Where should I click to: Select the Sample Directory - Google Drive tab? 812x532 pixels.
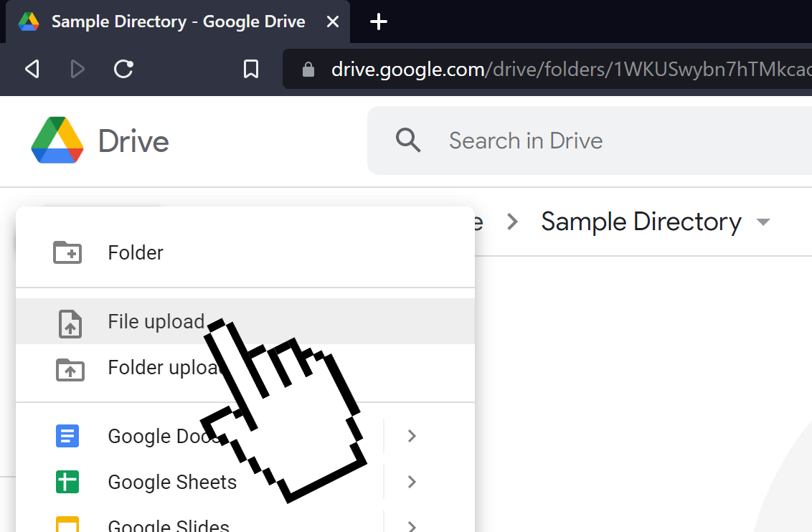pos(178,22)
